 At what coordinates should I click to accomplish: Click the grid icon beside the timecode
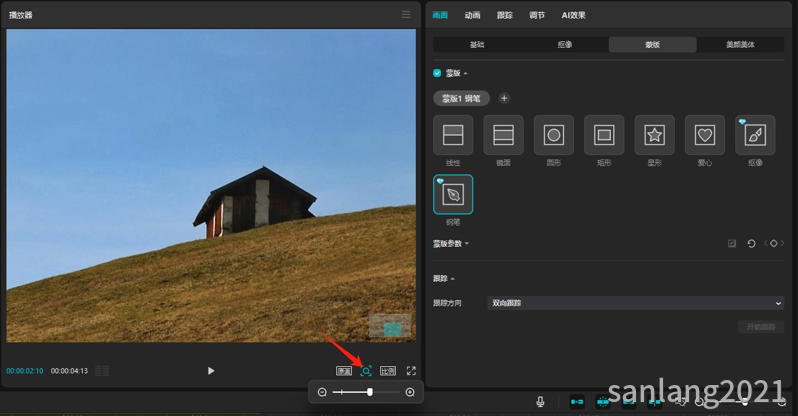[102, 371]
